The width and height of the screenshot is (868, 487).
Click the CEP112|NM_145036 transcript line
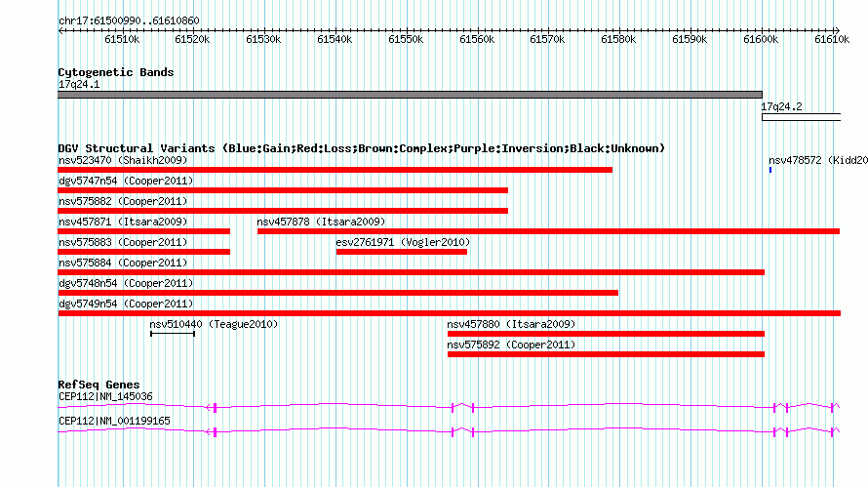[x=449, y=407]
